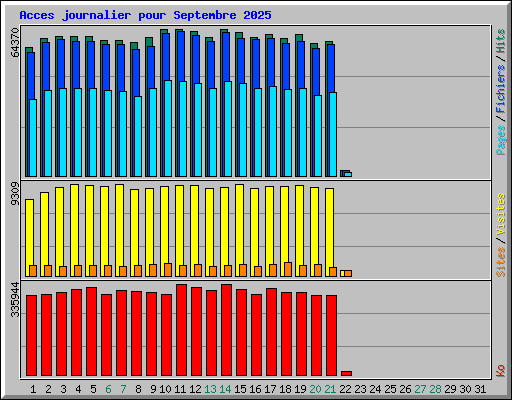Select the 335944 Ko axis value
The image size is (512, 400).
coord(15,299)
